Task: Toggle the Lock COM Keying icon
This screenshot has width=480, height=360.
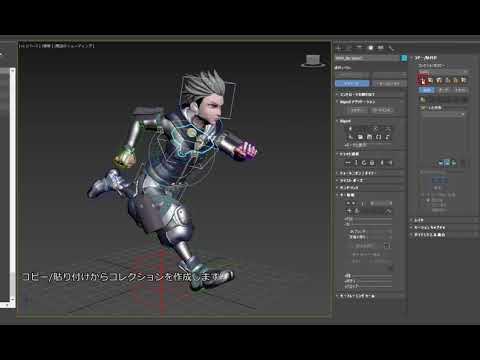Action: [373, 163]
